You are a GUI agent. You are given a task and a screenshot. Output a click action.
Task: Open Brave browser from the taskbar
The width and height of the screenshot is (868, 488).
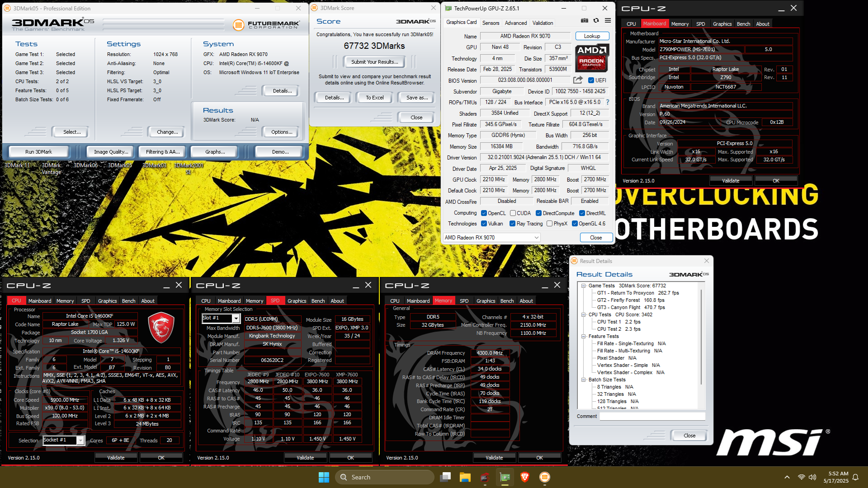(525, 477)
